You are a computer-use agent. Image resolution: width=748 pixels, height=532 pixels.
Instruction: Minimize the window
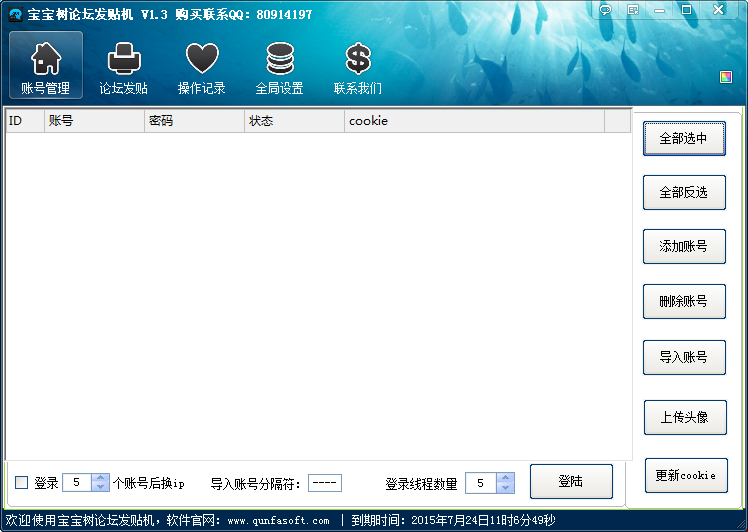tap(660, 10)
